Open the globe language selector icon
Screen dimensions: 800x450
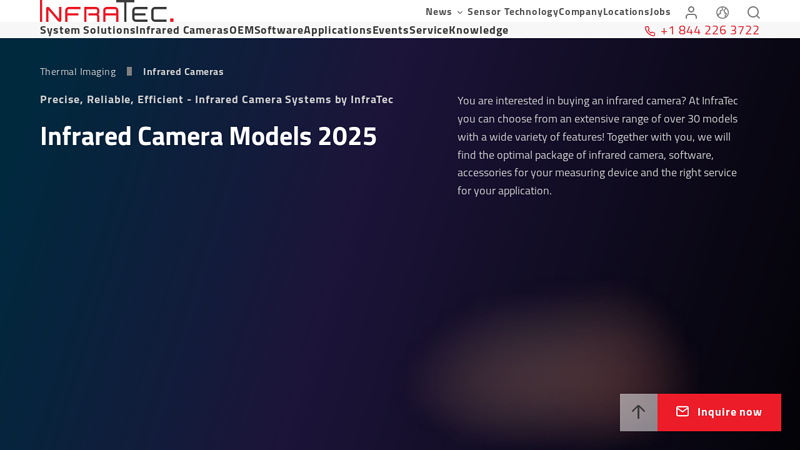[722, 12]
